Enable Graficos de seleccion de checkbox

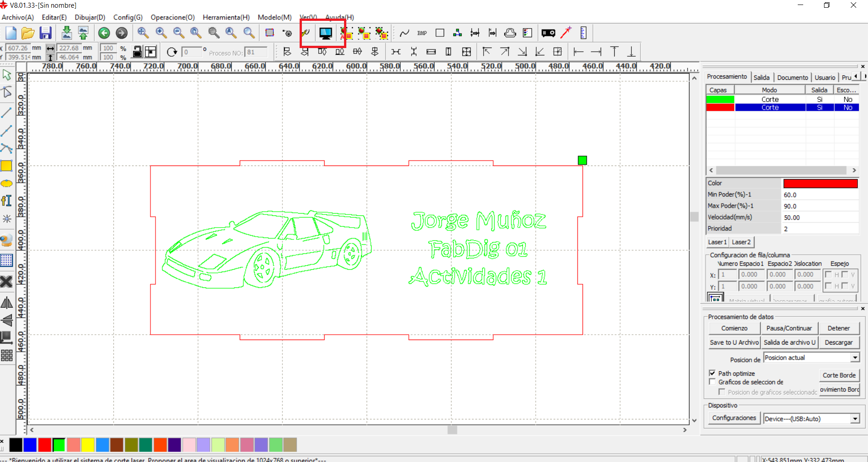(712, 382)
